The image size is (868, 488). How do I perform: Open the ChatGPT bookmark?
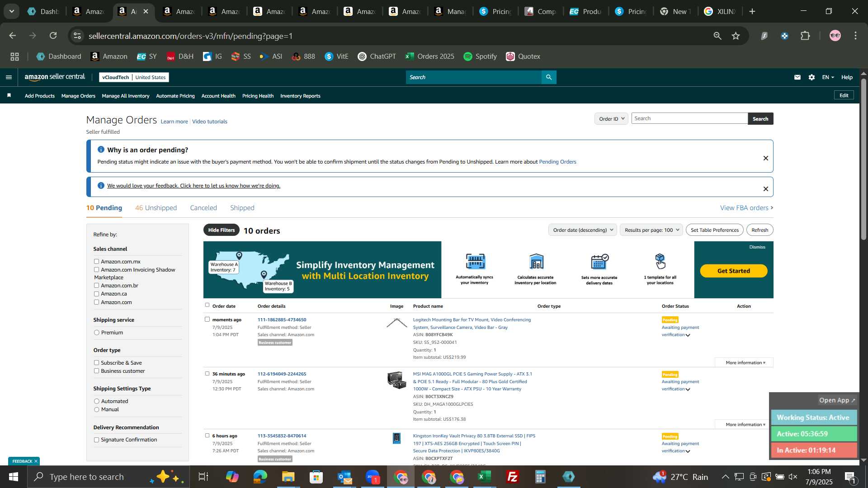[x=377, y=56]
